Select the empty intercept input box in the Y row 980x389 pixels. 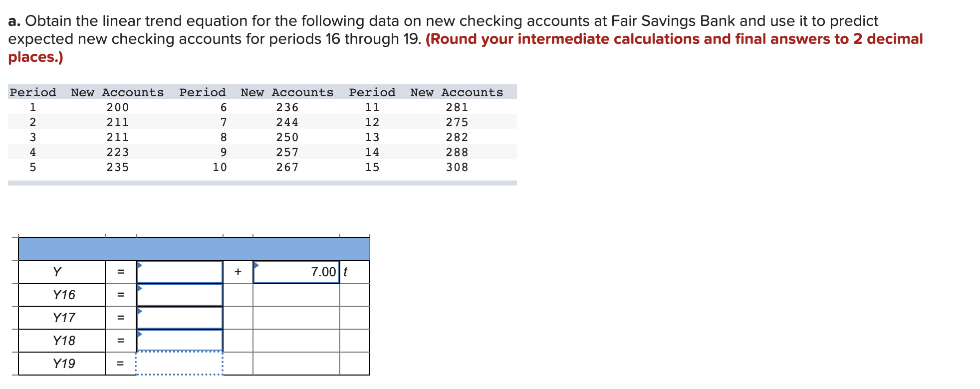180,272
